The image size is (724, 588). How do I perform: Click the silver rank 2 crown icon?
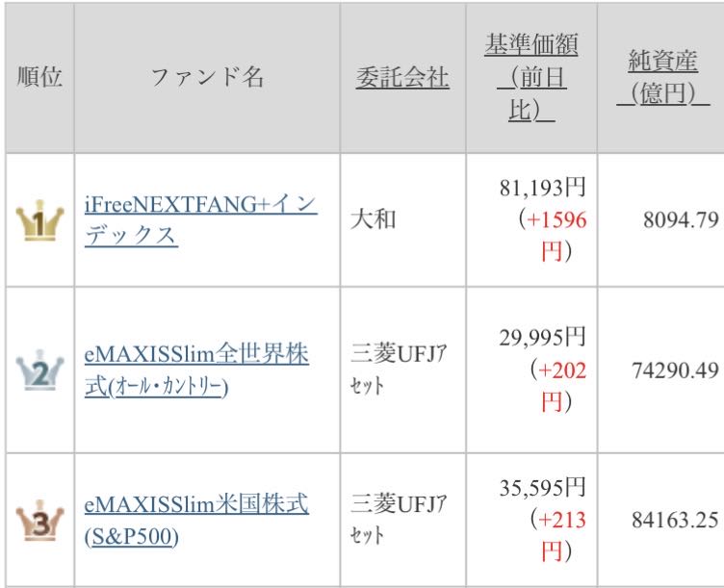tap(39, 371)
